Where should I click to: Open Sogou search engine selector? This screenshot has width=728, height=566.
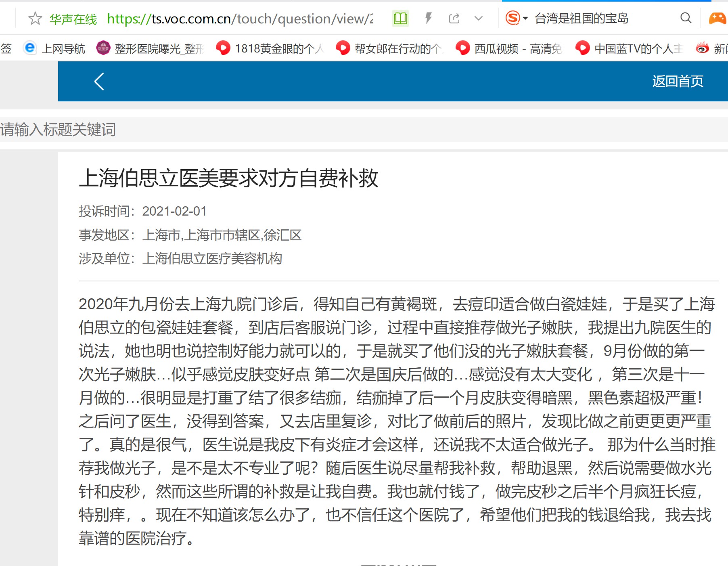516,18
